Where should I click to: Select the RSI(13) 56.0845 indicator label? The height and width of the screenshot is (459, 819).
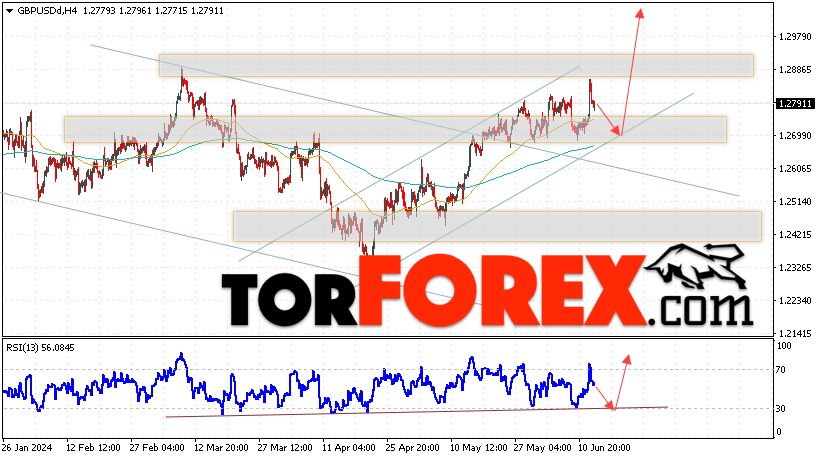pos(40,348)
